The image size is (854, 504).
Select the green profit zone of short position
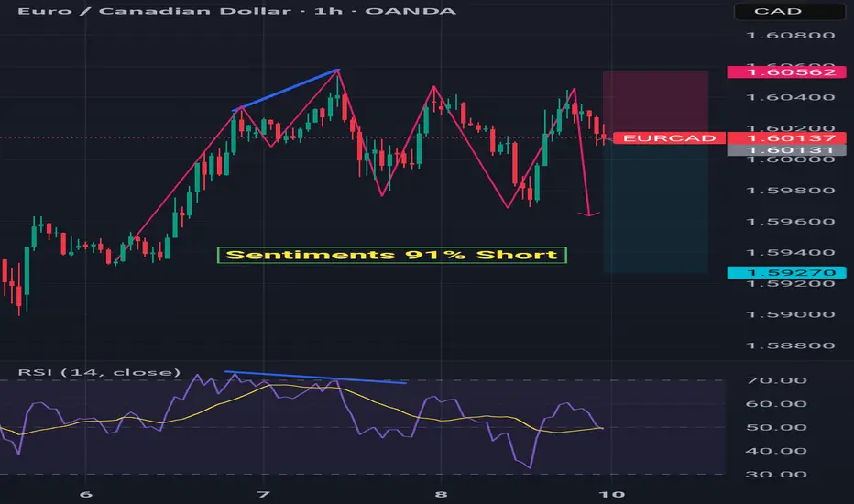point(656,205)
